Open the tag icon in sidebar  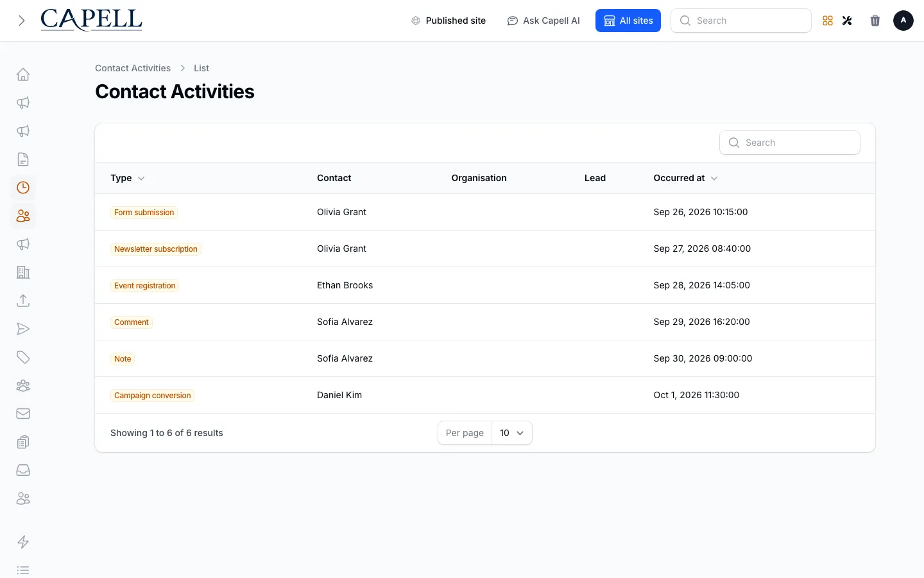point(23,357)
